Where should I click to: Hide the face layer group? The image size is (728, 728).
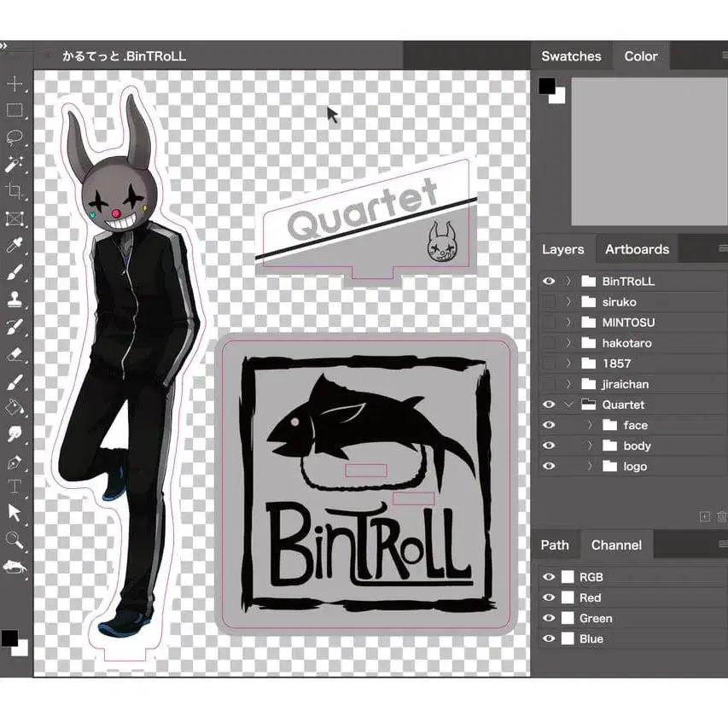pos(549,425)
